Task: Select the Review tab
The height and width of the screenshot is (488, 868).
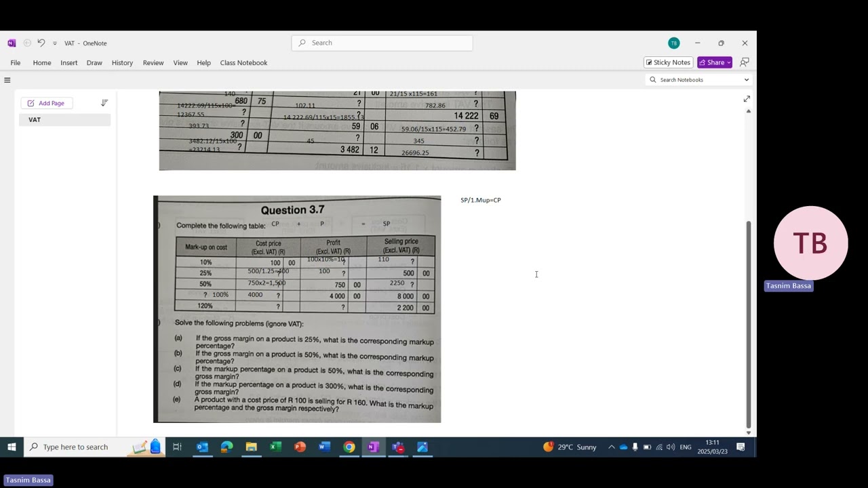Action: coord(153,62)
